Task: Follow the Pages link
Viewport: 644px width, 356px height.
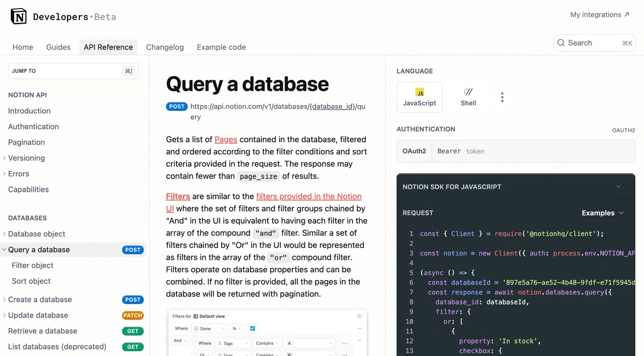Action: point(226,139)
